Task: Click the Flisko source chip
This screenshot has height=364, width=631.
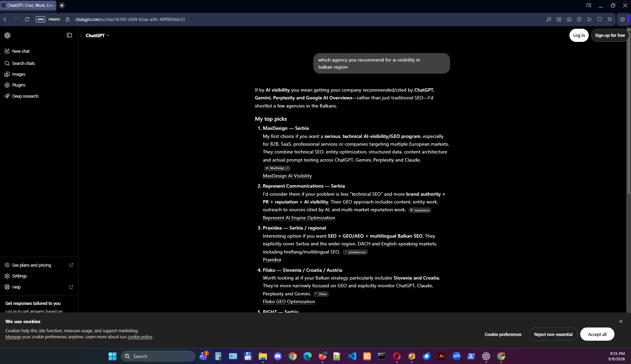Action: coord(321,294)
